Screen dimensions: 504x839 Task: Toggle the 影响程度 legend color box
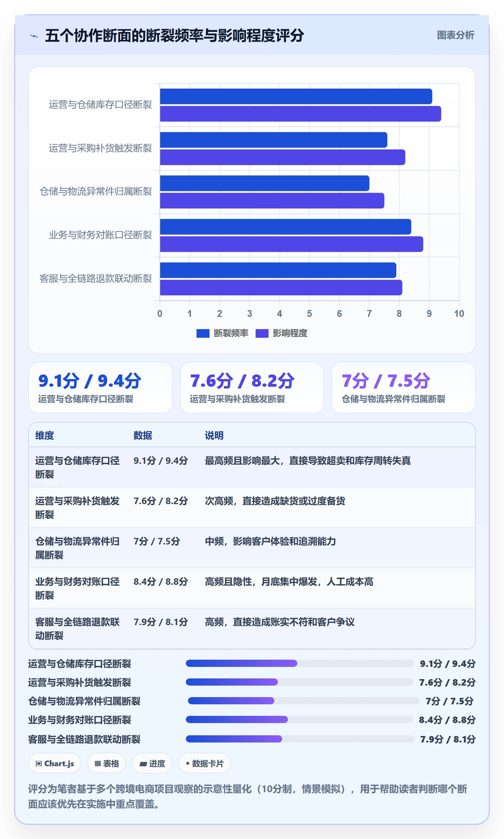[262, 333]
